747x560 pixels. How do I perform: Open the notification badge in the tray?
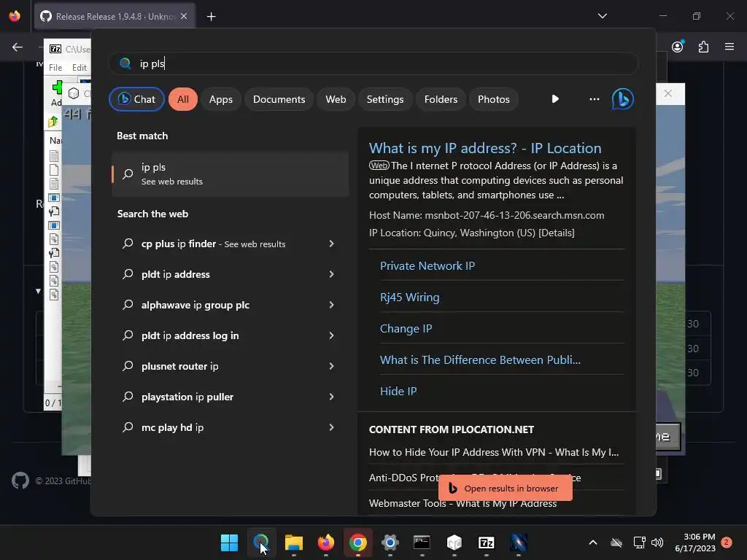click(727, 542)
